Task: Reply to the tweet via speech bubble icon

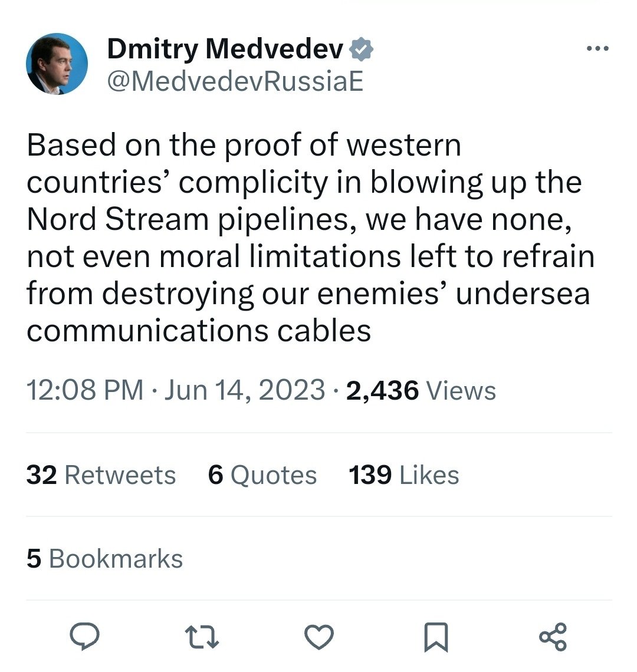Action: (84, 637)
